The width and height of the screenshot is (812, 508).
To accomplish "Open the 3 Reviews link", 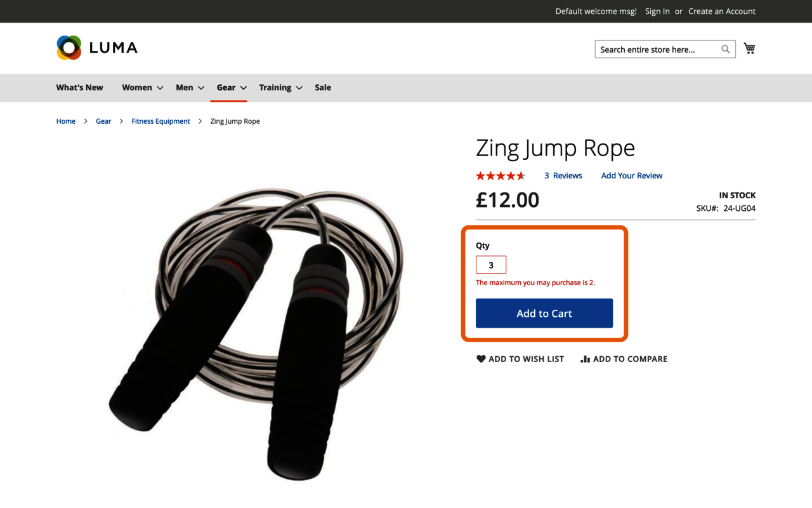I will point(563,176).
